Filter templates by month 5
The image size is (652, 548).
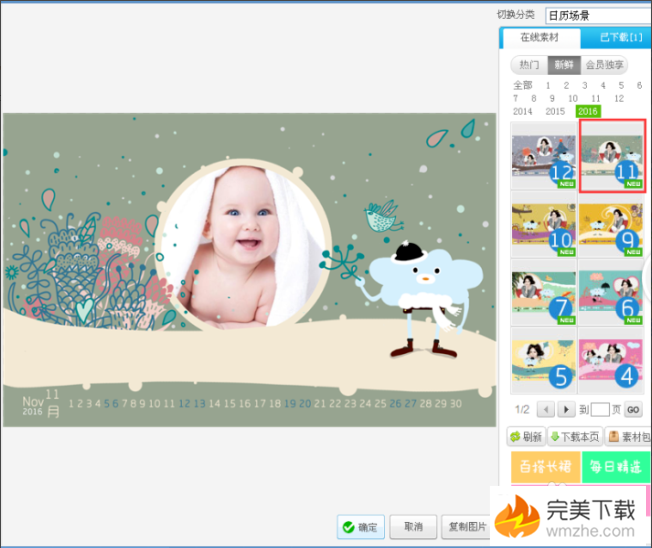[x=621, y=85]
